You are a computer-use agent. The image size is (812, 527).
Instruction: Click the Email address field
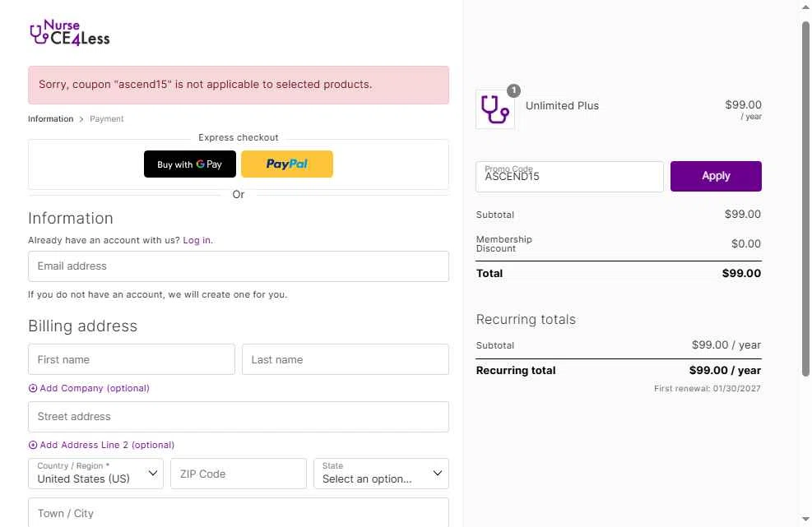(x=239, y=266)
